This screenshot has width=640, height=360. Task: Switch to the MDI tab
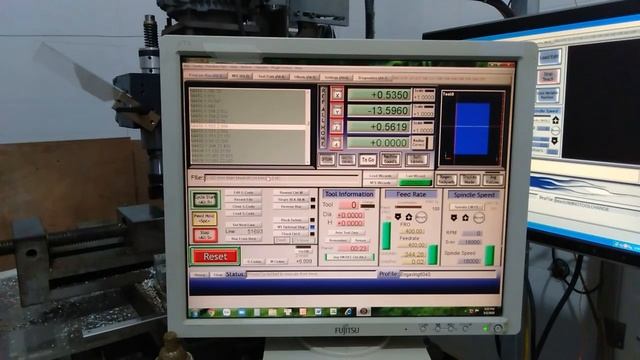coord(241,76)
